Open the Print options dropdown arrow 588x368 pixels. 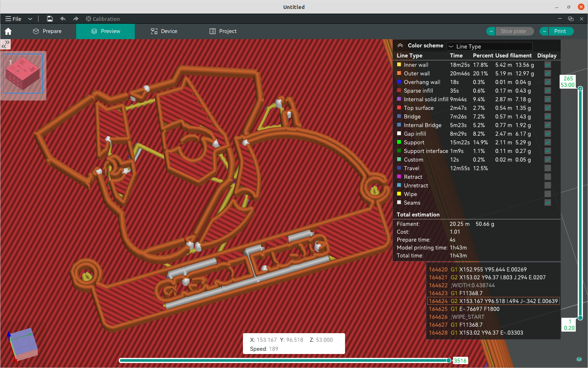[544, 31]
